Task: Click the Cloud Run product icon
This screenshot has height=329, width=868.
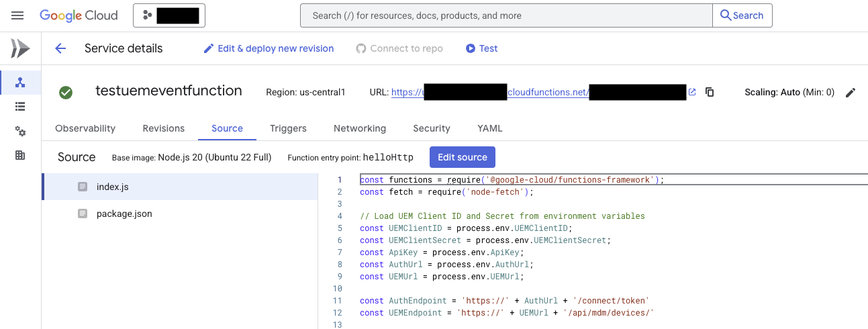Action: pos(20,48)
